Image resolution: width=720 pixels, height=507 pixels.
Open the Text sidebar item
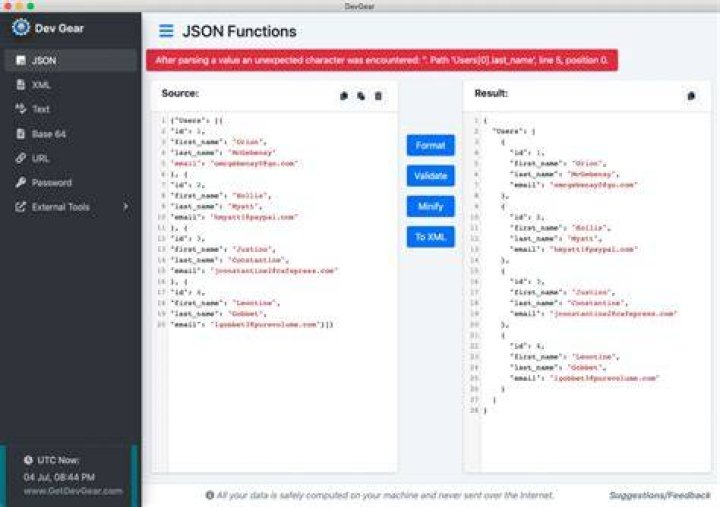tap(71, 109)
